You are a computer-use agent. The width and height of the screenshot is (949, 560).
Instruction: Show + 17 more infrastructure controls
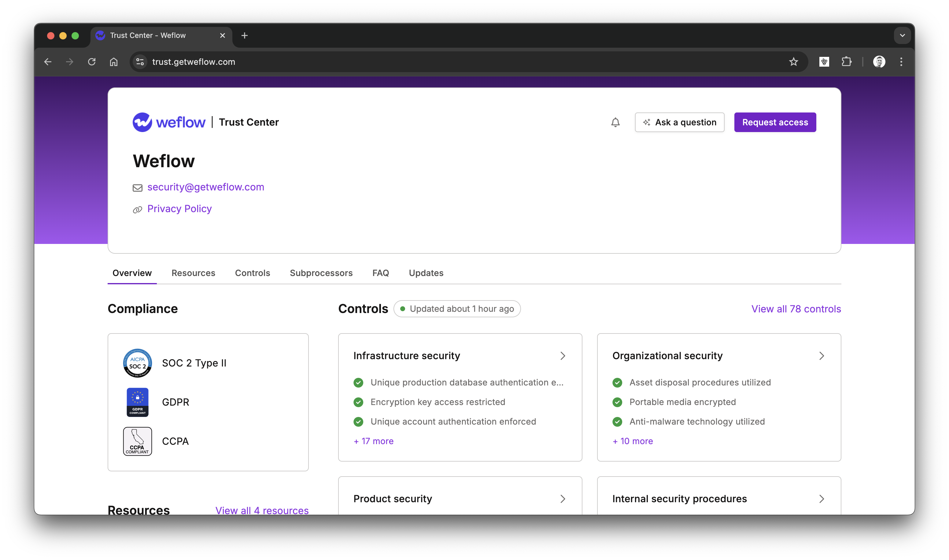374,441
